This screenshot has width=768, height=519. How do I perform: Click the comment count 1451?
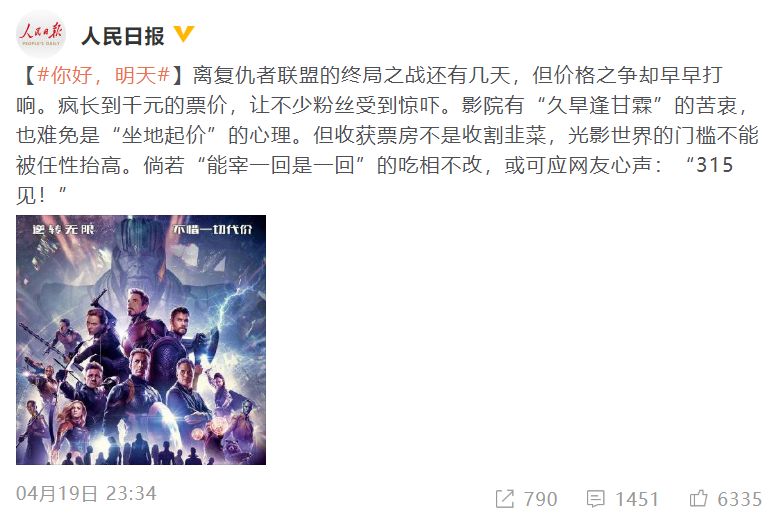[637, 499]
